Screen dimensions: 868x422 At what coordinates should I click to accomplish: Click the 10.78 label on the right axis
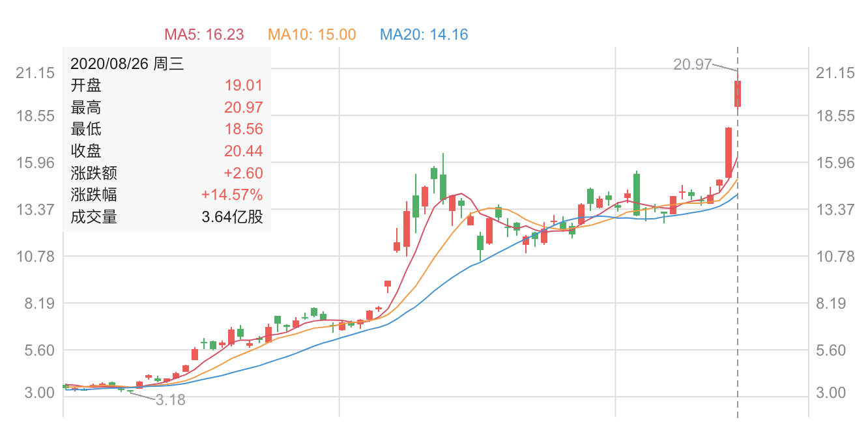(x=835, y=257)
